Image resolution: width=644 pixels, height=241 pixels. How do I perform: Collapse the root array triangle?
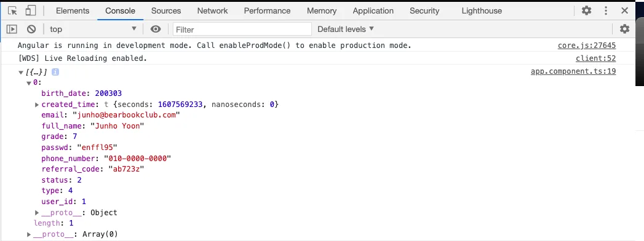point(20,73)
